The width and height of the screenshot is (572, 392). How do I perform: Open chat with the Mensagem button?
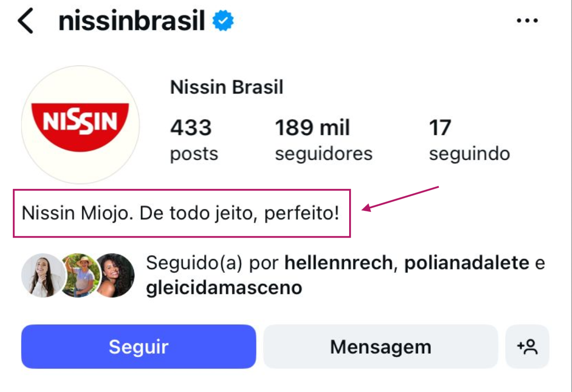pos(380,346)
